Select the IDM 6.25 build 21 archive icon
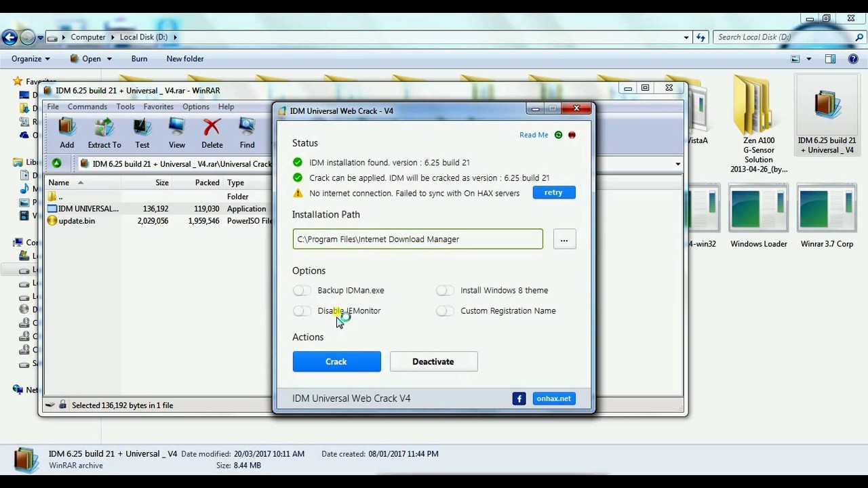This screenshot has height=488, width=868. pyautogui.click(x=827, y=115)
